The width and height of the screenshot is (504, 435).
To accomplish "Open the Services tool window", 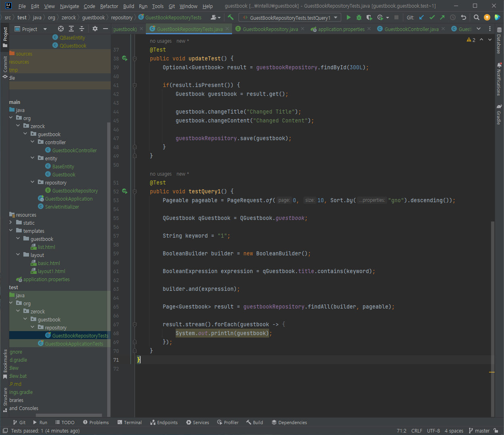I will coord(197,423).
